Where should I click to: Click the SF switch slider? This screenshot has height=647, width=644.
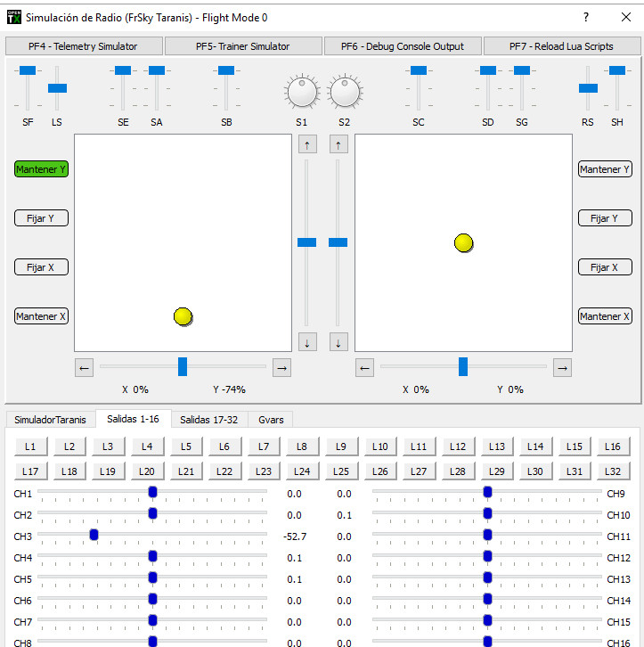[x=28, y=70]
